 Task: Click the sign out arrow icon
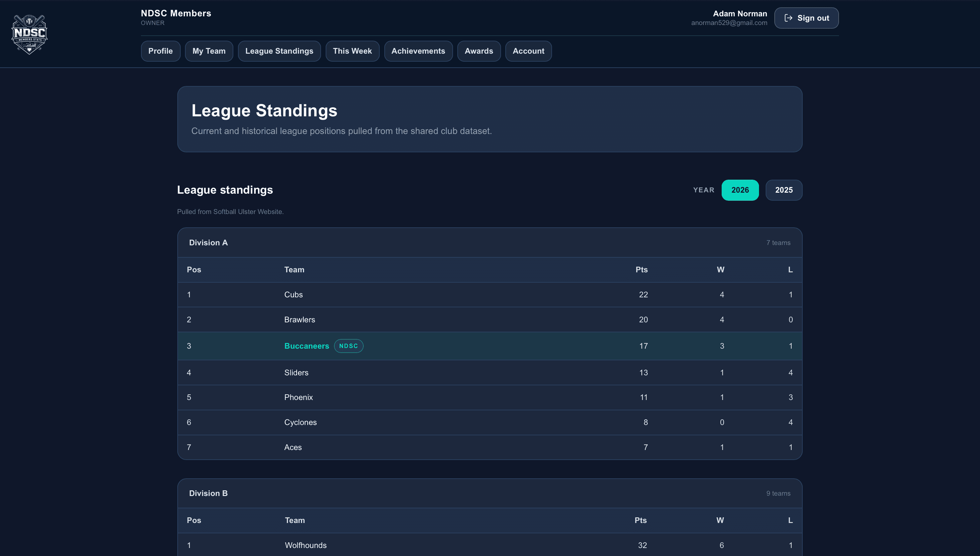point(788,18)
